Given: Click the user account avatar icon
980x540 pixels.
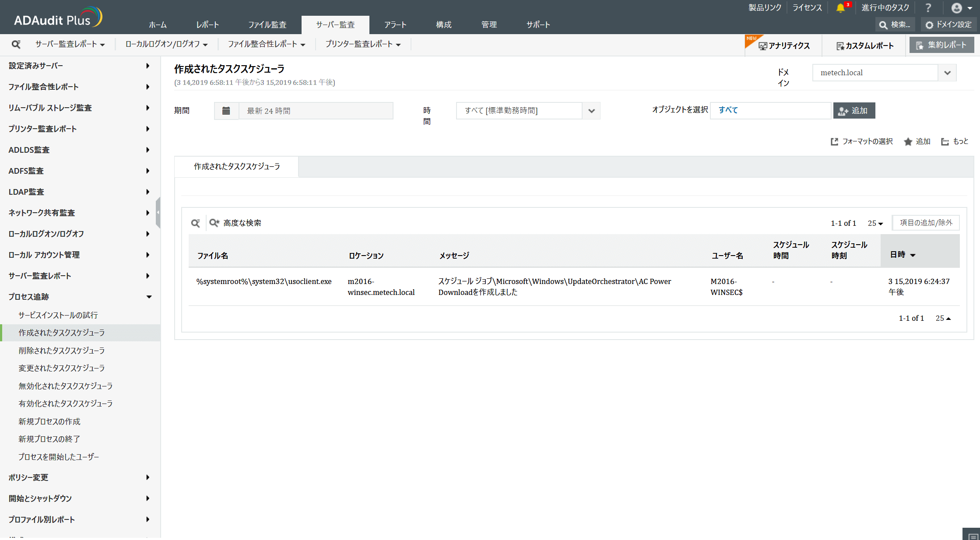Looking at the screenshot, I should [957, 8].
